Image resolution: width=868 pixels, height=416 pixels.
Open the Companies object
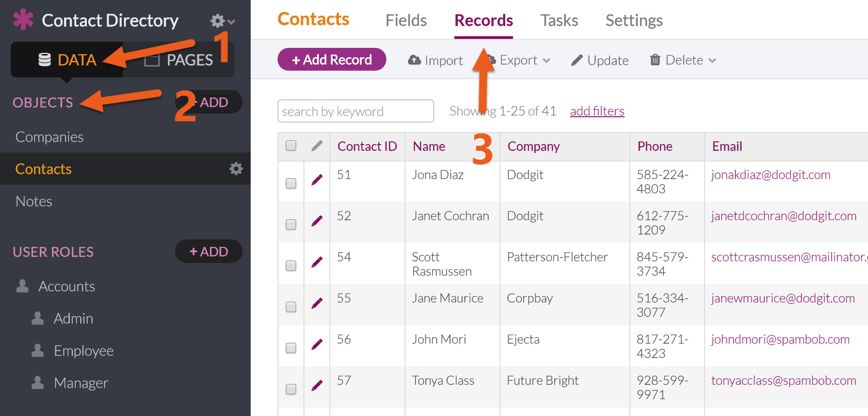pyautogui.click(x=49, y=137)
